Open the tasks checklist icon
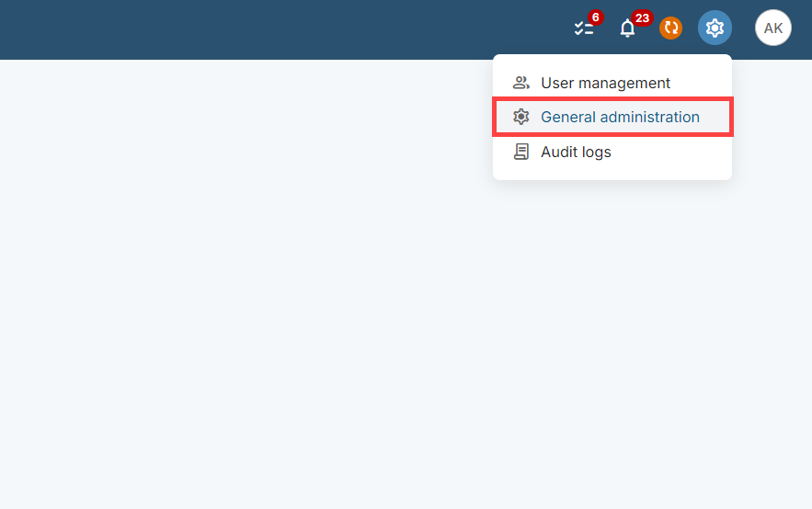The height and width of the screenshot is (509, 812). (x=584, y=28)
